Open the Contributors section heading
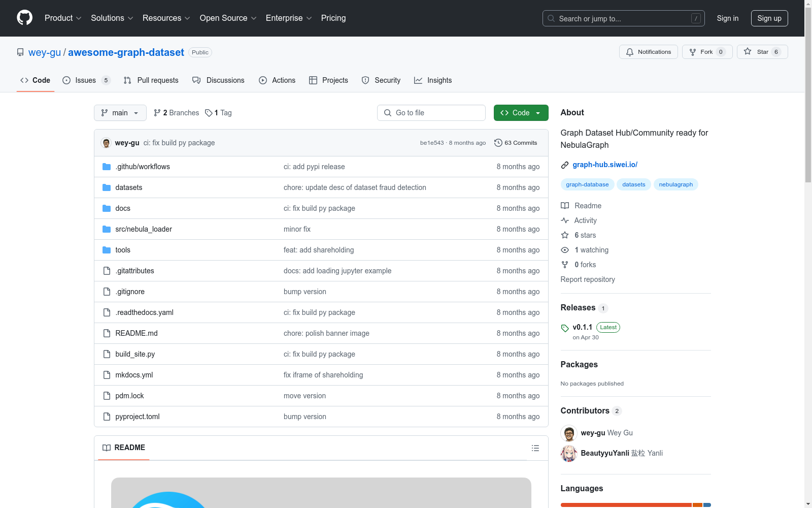Viewport: 812px width, 508px height. click(x=585, y=410)
